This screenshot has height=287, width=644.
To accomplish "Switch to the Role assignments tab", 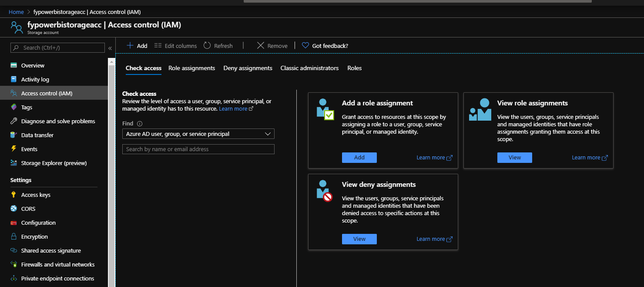I will (x=192, y=68).
